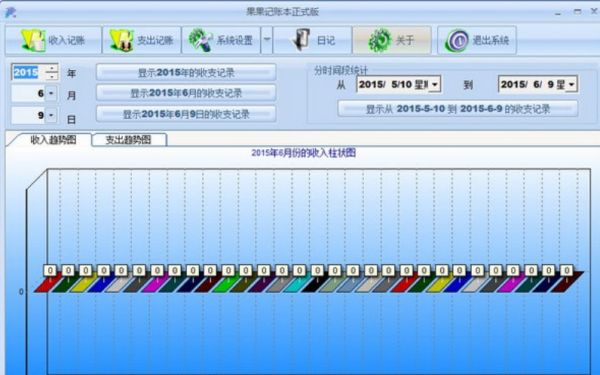Click 显示2015年的收支记录 button

[186, 72]
